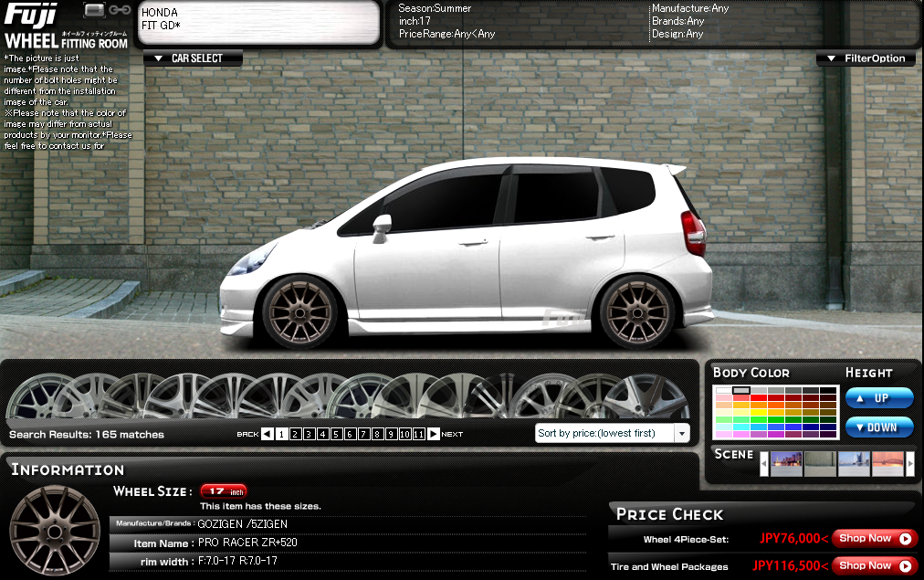Viewport: 924px width, 580px height.
Task: Click the PriceRange:Any<Any filter text
Action: click(446, 34)
